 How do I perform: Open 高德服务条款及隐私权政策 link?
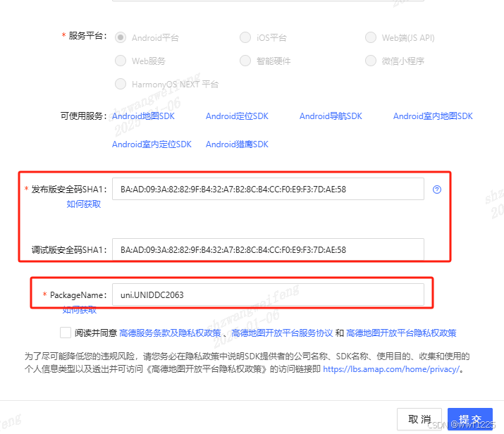point(170,333)
